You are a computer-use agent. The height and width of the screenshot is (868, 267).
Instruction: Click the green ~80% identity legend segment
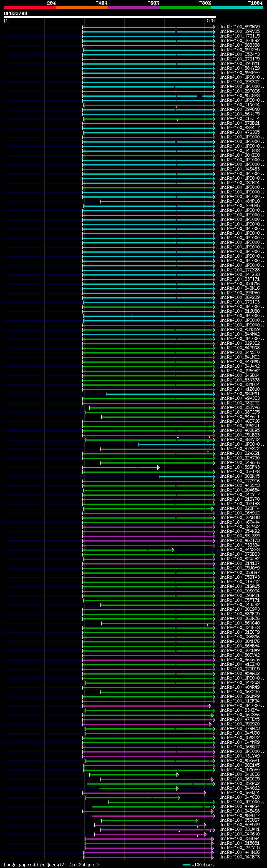[x=185, y=8]
